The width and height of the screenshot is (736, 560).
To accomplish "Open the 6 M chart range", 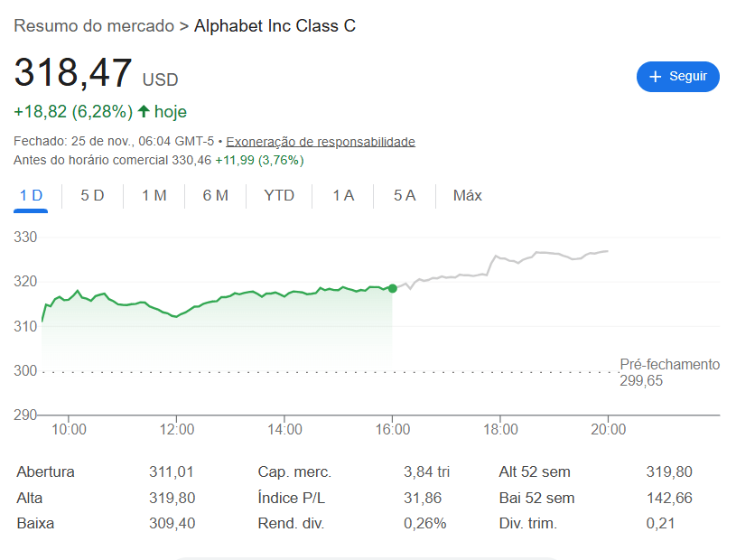I will click(x=215, y=195).
